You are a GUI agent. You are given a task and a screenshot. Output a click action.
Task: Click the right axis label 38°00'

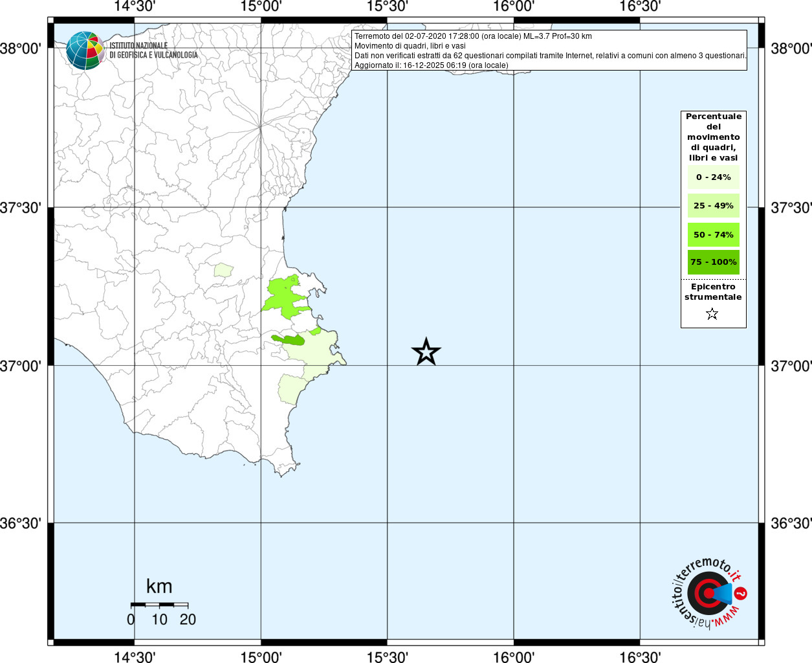tap(791, 49)
